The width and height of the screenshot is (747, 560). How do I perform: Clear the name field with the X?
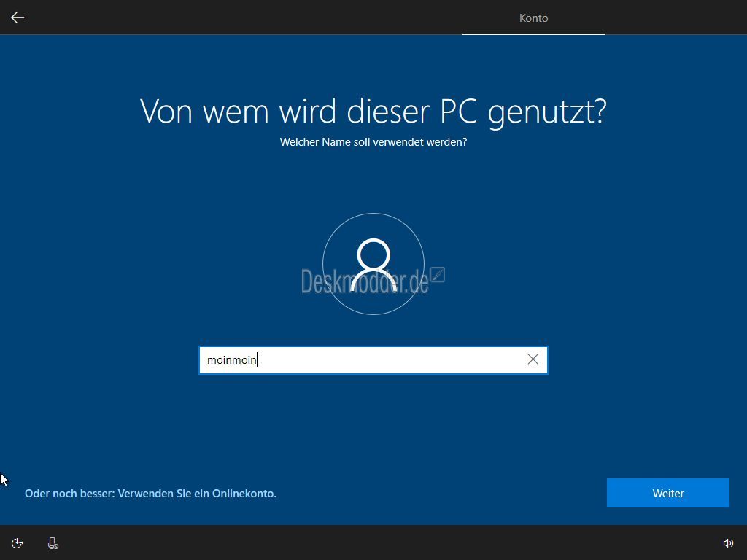(533, 359)
